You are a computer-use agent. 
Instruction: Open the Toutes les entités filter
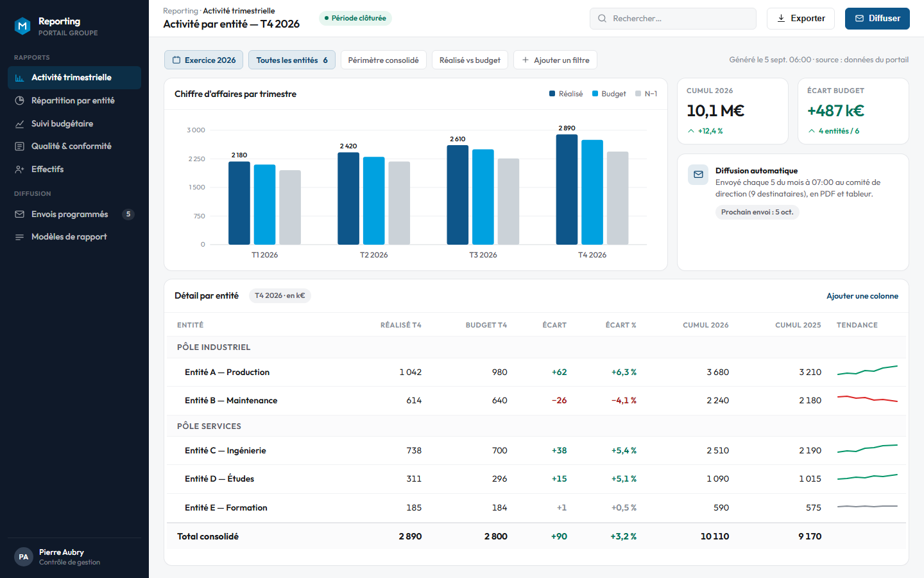[x=292, y=60]
